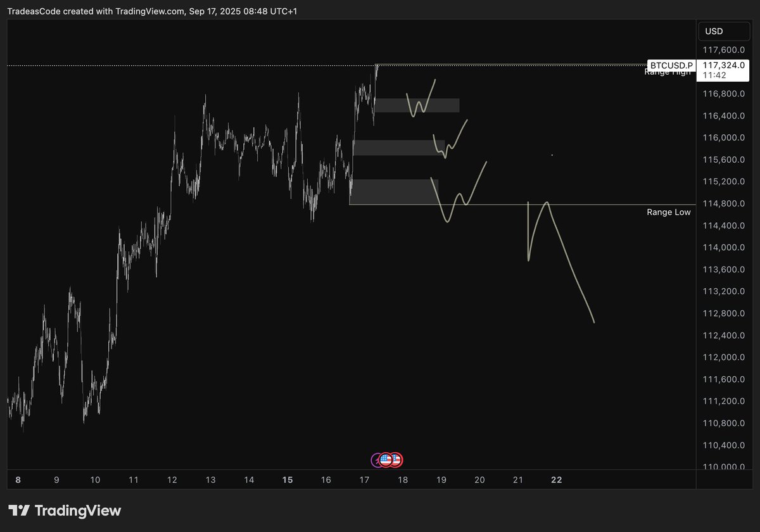Click the 110,400.0 price axis label

click(723, 445)
